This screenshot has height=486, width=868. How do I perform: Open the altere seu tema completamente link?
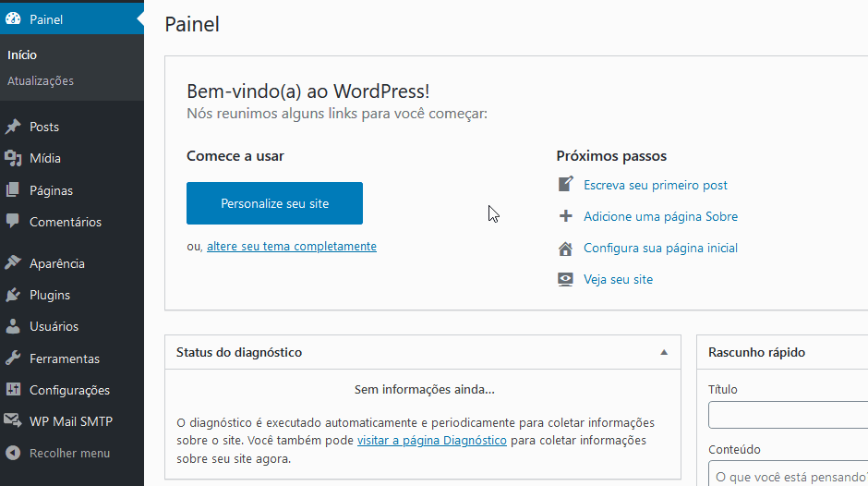[292, 246]
